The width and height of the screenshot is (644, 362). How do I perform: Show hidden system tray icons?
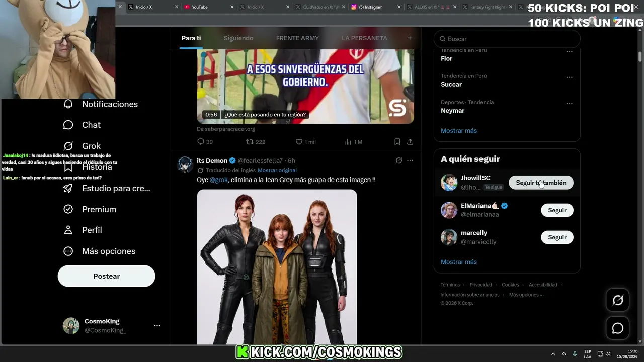(553, 354)
